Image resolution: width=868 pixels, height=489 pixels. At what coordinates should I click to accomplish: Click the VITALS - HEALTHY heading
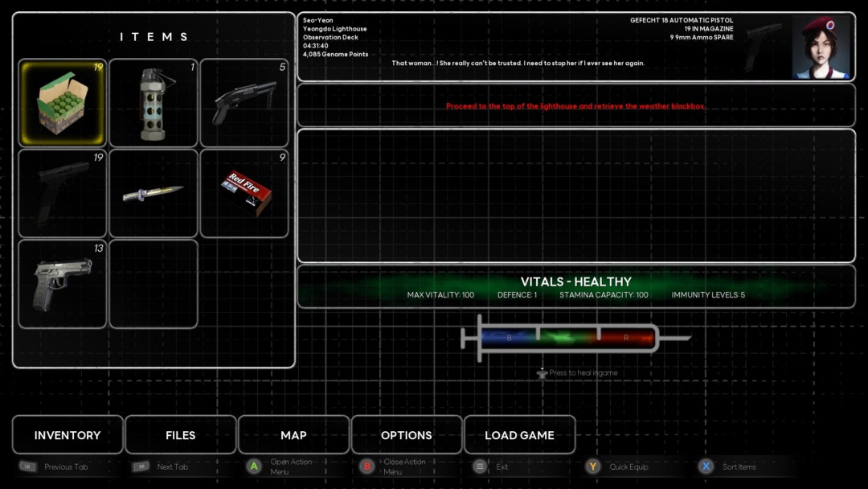575,281
